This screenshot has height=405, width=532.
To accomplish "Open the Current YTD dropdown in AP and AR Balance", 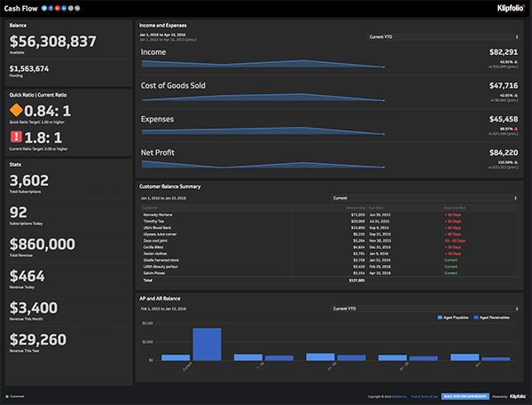I will click(425, 308).
